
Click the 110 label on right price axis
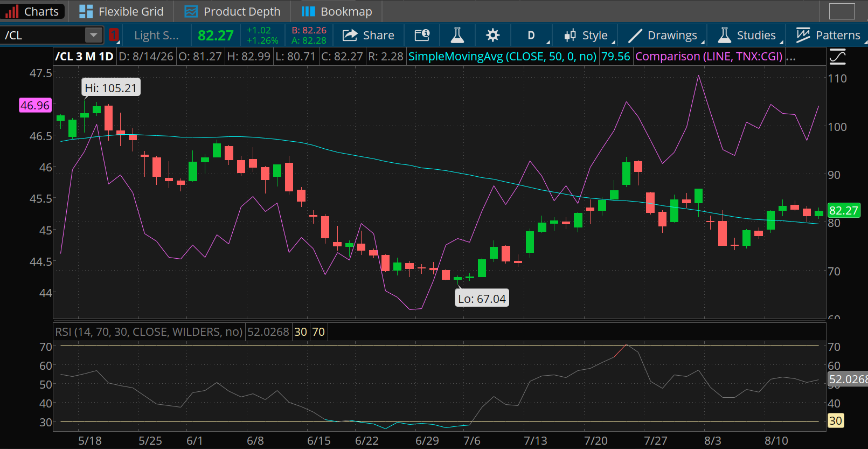tap(837, 79)
